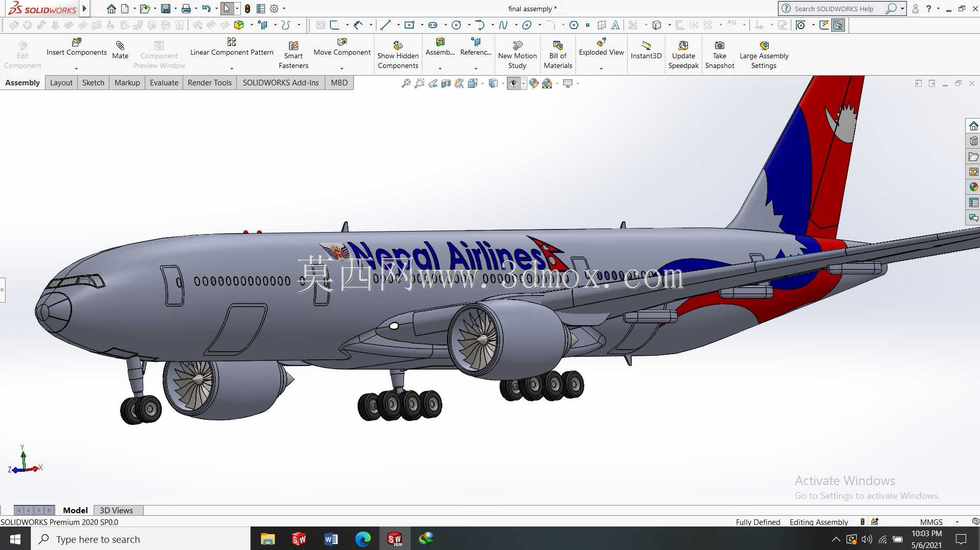Open Apply Scene in view toolbar
Viewport: 980px width, 550px height.
(547, 83)
